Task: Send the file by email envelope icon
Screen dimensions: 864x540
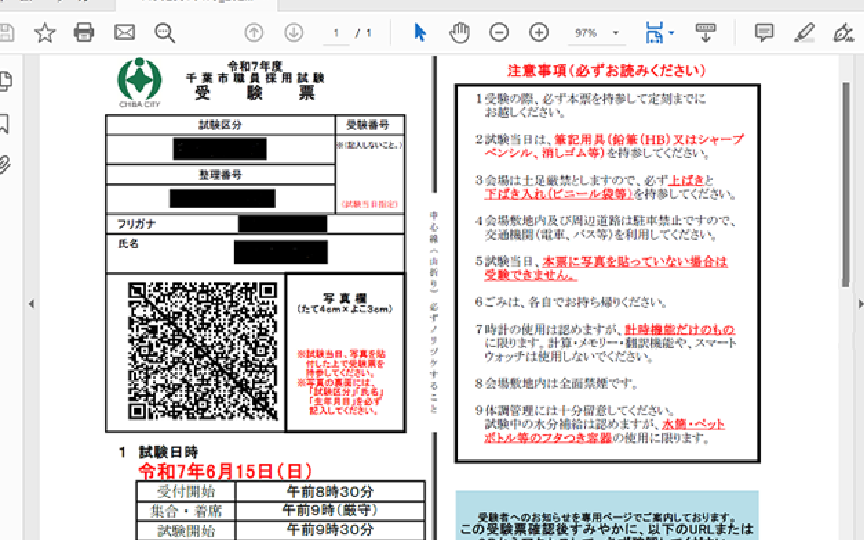Action: [x=124, y=33]
